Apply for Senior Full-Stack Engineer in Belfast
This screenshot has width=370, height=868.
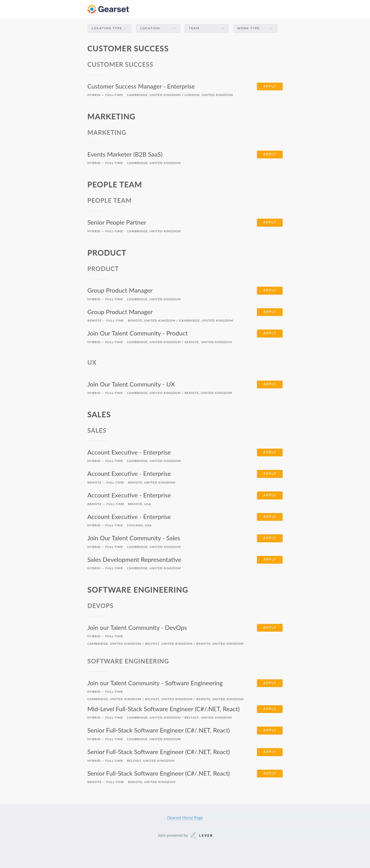point(269,752)
